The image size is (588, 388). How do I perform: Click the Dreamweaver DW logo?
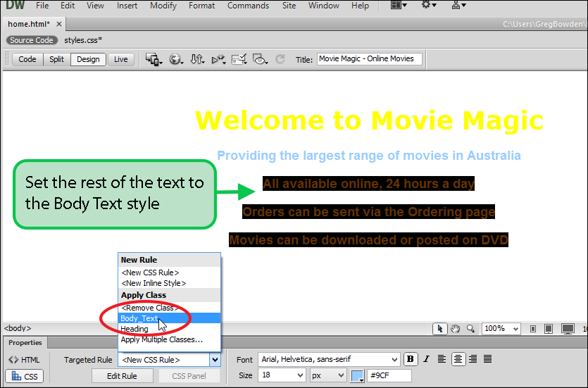15,5
